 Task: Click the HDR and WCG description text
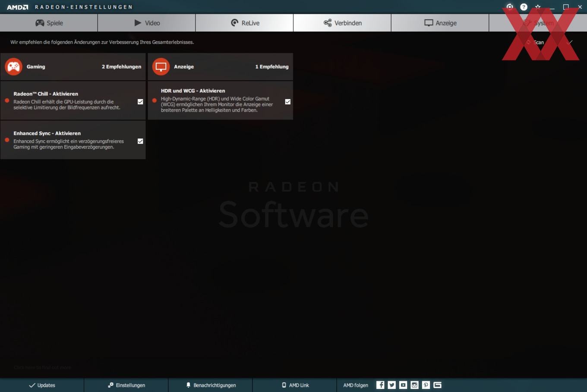pyautogui.click(x=217, y=104)
